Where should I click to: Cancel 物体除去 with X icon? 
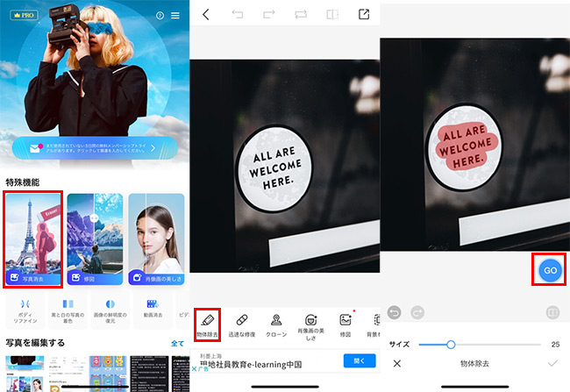click(397, 363)
